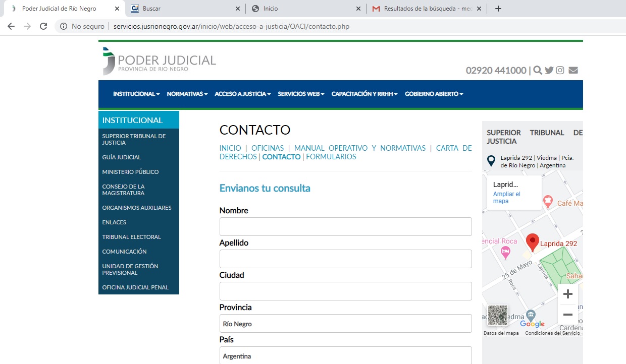
Task: Click inside the Nombre input field
Action: 345,226
